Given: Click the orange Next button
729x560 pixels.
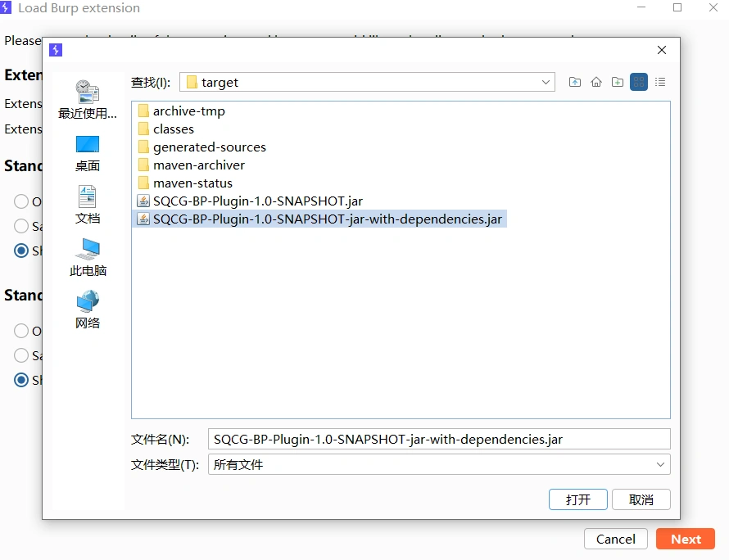Looking at the screenshot, I should click(686, 539).
